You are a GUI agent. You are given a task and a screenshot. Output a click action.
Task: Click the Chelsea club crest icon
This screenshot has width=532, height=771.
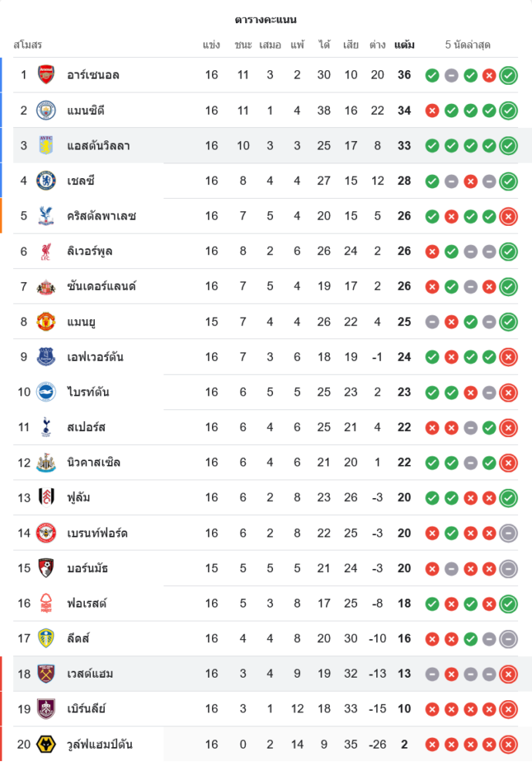46,180
